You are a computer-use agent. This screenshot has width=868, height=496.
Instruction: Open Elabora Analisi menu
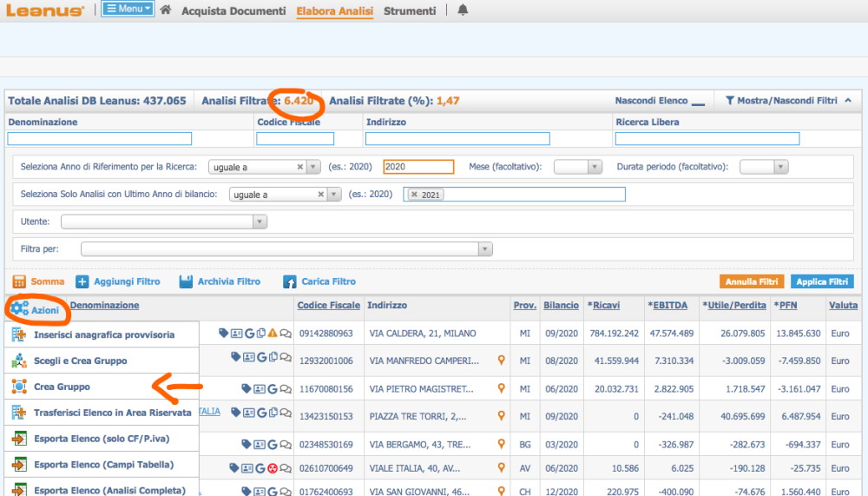click(335, 11)
